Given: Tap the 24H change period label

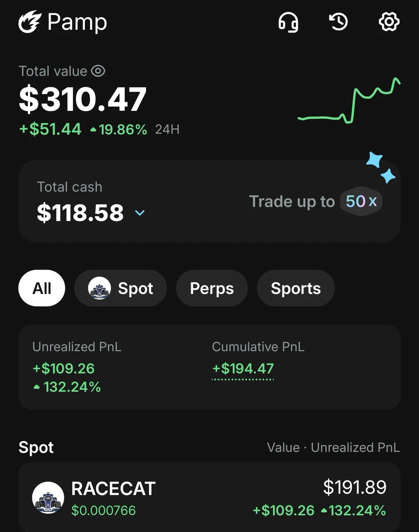Looking at the screenshot, I should [167, 130].
